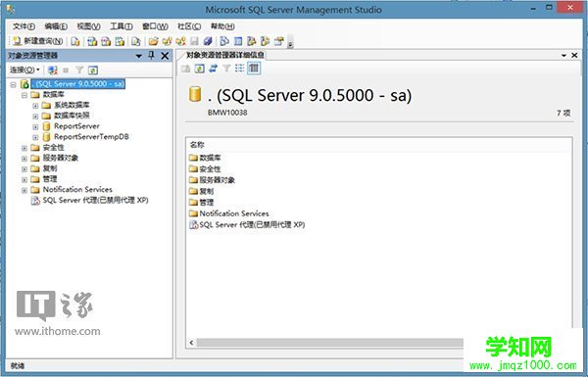The width and height of the screenshot is (588, 377).
Task: Click the 名称 column header
Action: pos(197,145)
